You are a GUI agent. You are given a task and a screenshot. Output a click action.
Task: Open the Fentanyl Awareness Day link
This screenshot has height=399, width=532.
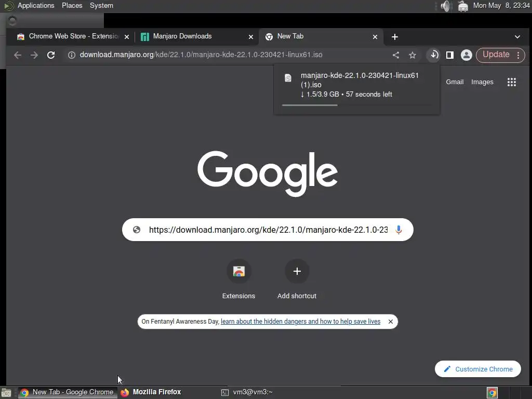(300, 321)
